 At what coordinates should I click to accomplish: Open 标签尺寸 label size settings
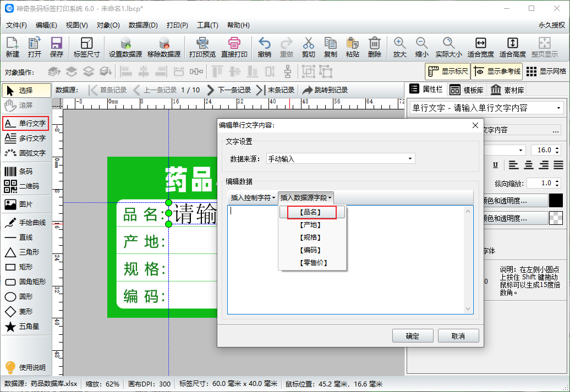(x=86, y=47)
